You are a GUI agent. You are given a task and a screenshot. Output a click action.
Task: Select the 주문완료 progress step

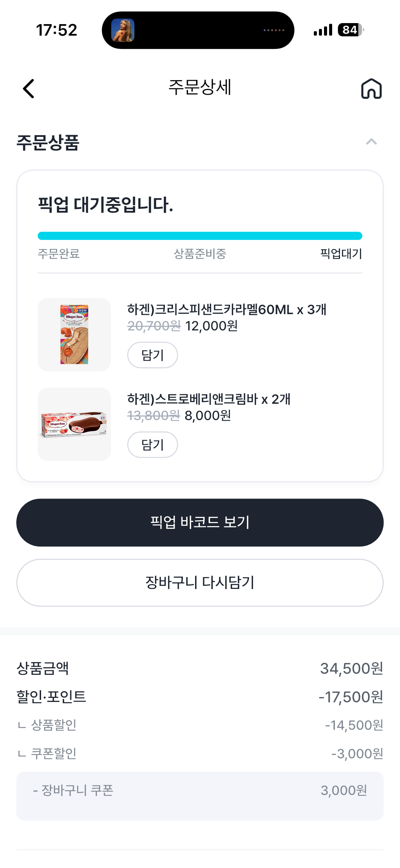59,254
